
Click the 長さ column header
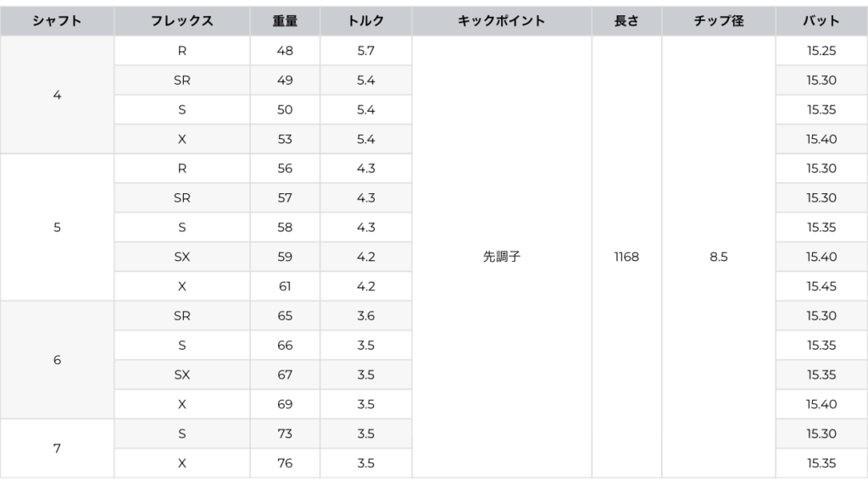click(x=626, y=21)
